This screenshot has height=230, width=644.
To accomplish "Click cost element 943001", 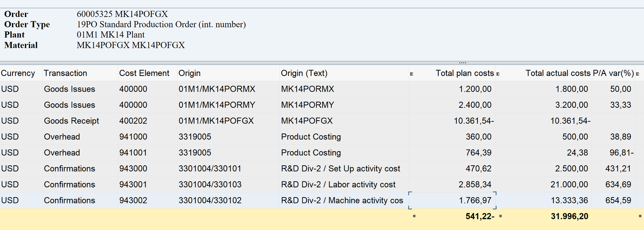I will (x=133, y=185).
